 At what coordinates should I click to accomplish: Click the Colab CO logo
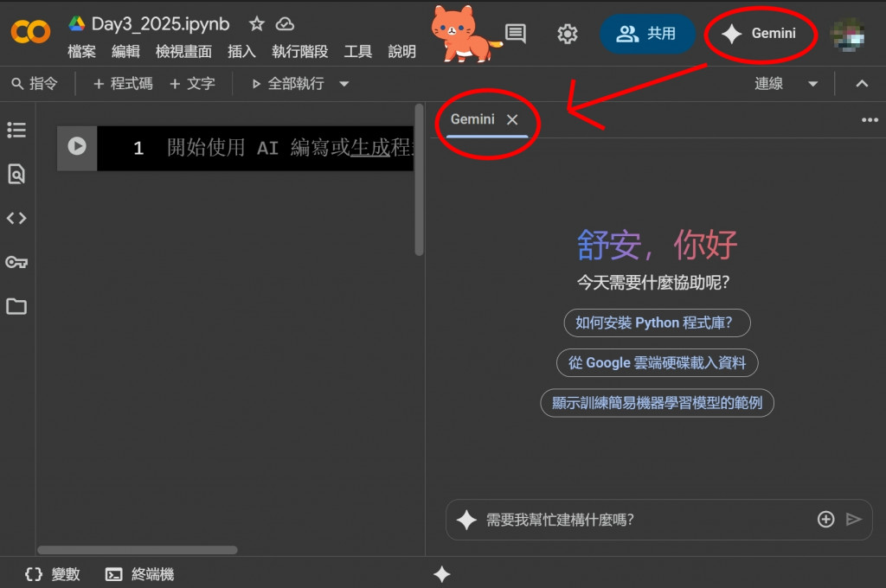click(30, 32)
